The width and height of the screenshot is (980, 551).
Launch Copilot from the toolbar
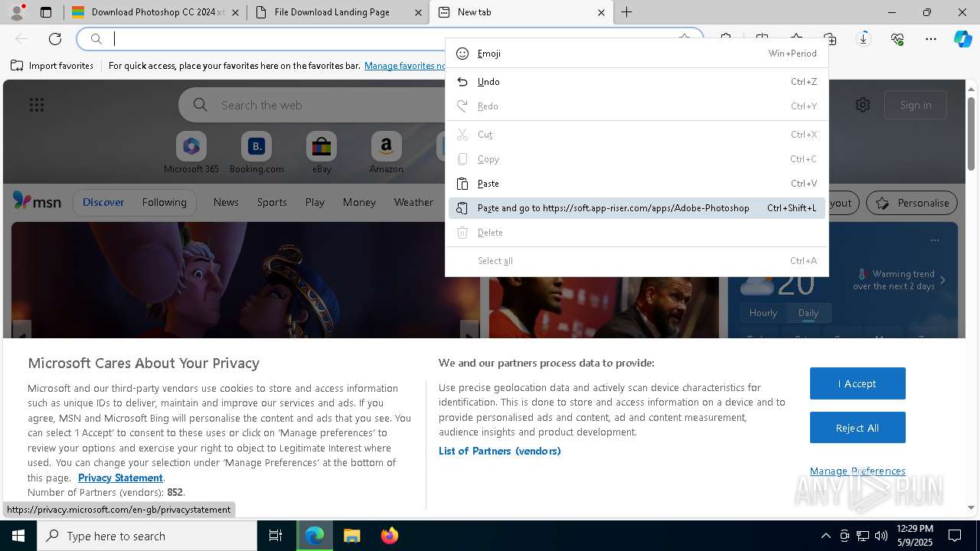tap(963, 39)
